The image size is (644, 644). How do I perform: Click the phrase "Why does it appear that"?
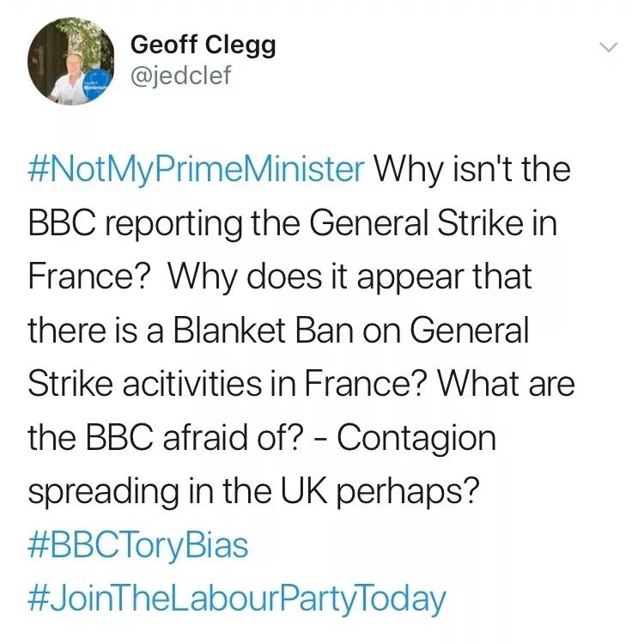[x=349, y=277]
